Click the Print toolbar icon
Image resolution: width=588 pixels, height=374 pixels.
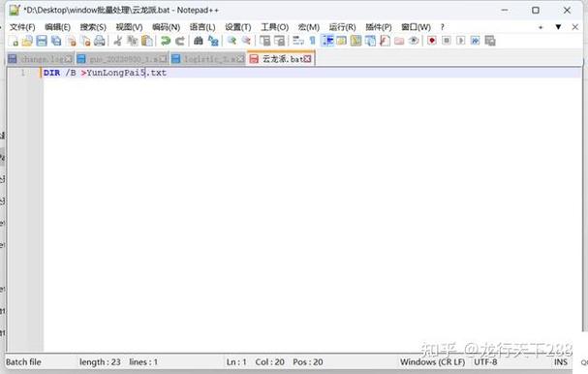[x=100, y=41]
